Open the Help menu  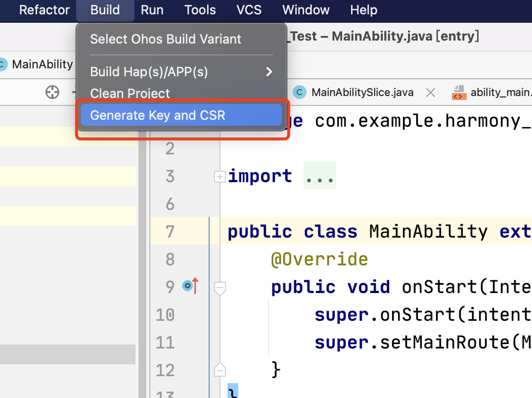pyautogui.click(x=363, y=10)
